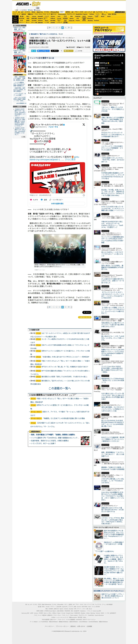Click the カテゴリートップへ button
This screenshot has height=644, width=138.
(85, 317)
